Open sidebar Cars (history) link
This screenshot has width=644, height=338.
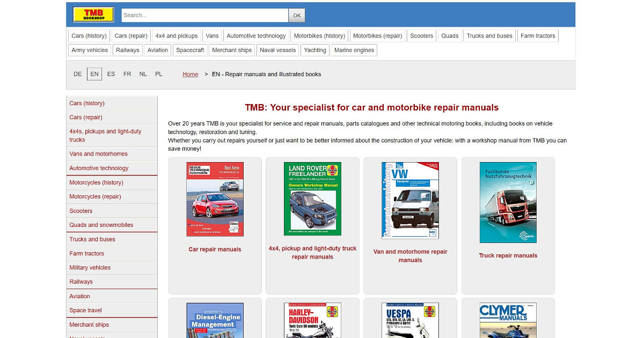coord(112,103)
